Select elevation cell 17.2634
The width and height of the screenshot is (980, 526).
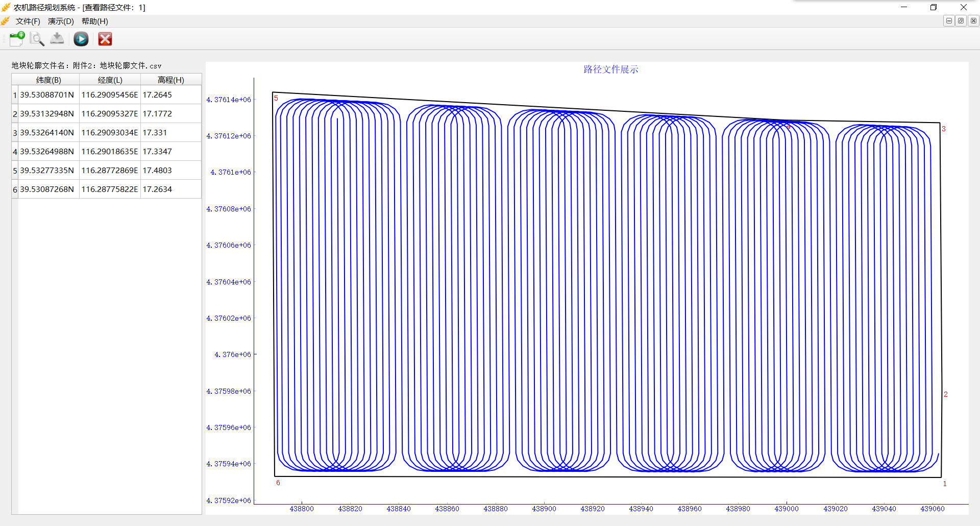coord(171,189)
